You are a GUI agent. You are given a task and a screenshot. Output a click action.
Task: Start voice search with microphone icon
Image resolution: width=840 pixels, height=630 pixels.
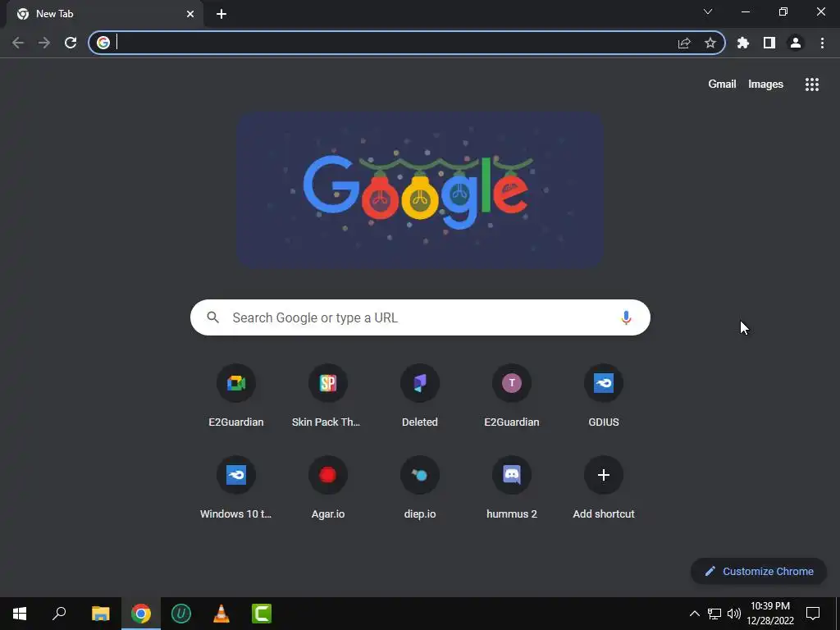point(626,317)
